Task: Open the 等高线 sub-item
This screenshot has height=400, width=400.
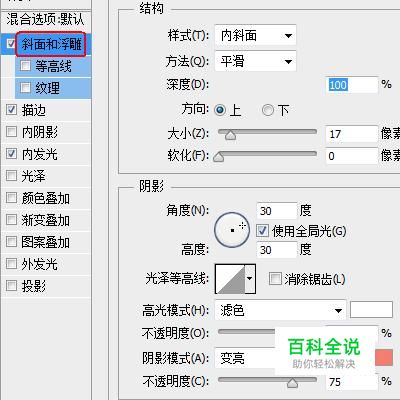Action: coord(53,66)
